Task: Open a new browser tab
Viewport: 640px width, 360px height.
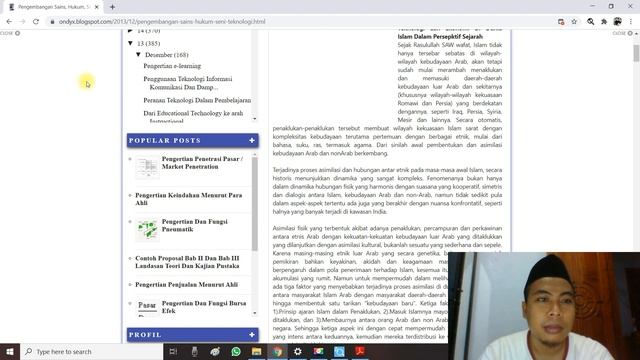Action: coord(112,7)
